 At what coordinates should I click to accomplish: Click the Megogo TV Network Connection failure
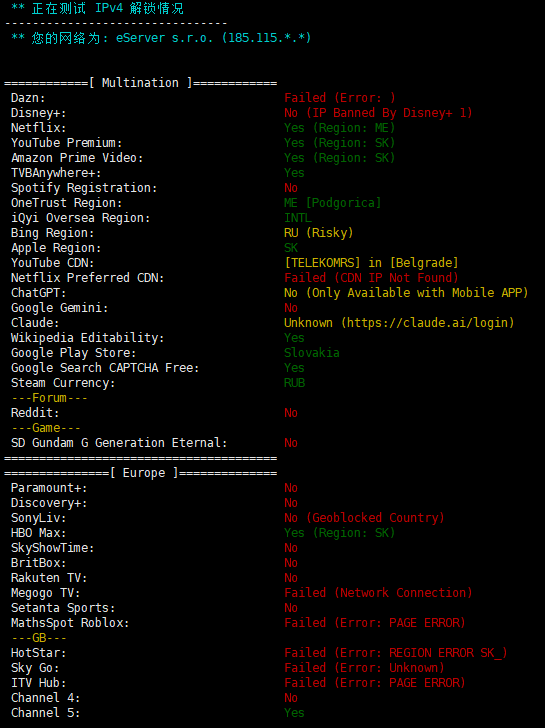point(378,593)
